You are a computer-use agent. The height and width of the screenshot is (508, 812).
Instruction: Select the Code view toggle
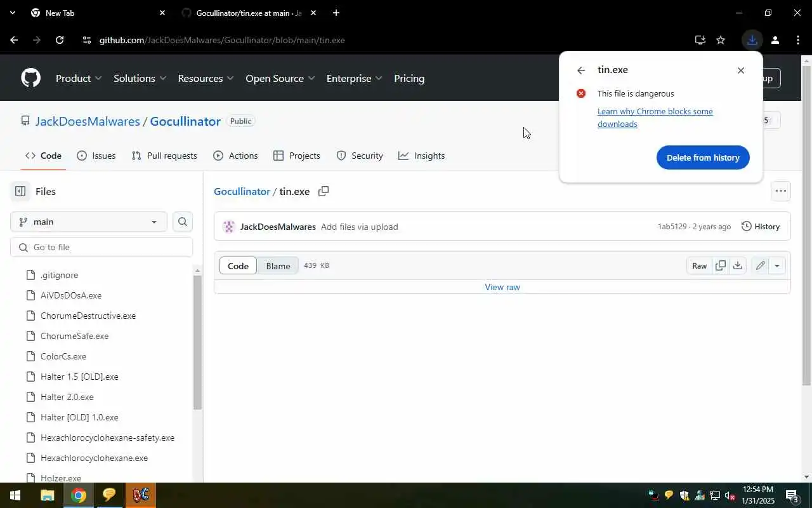coord(238,266)
